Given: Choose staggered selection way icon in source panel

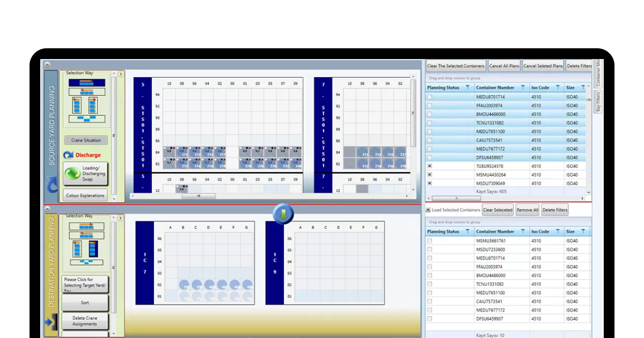Looking at the screenshot, I should (86, 119).
